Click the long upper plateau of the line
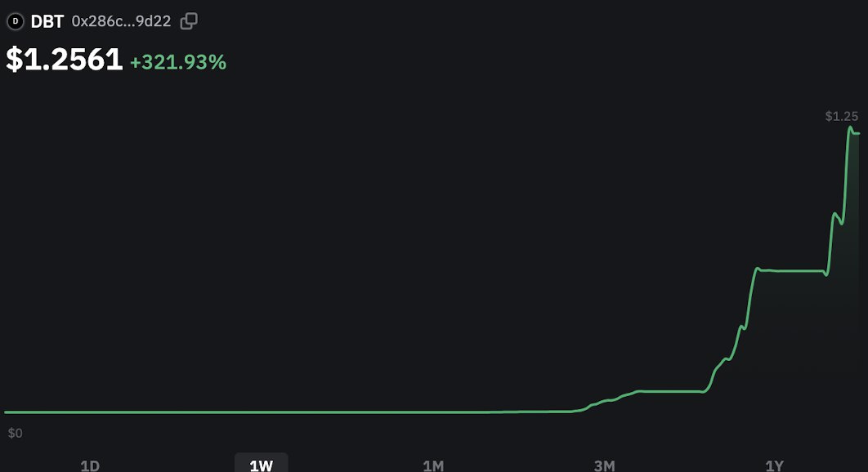Image resolution: width=868 pixels, height=472 pixels. tap(792, 270)
